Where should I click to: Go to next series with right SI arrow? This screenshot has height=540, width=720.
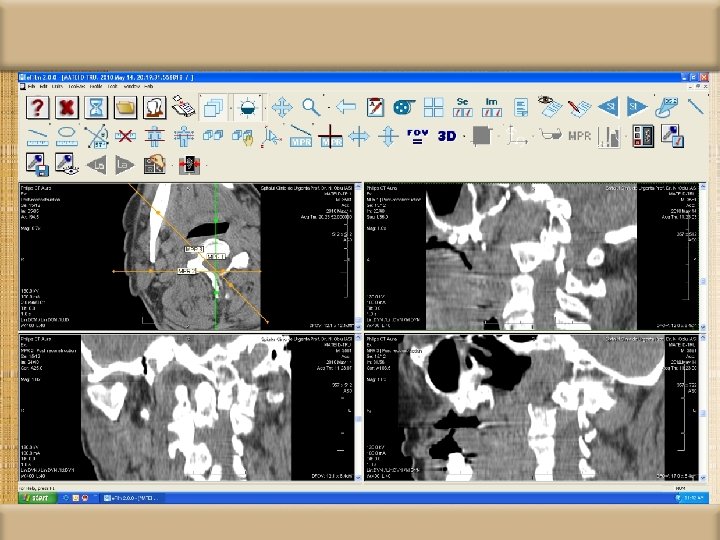click(x=637, y=107)
